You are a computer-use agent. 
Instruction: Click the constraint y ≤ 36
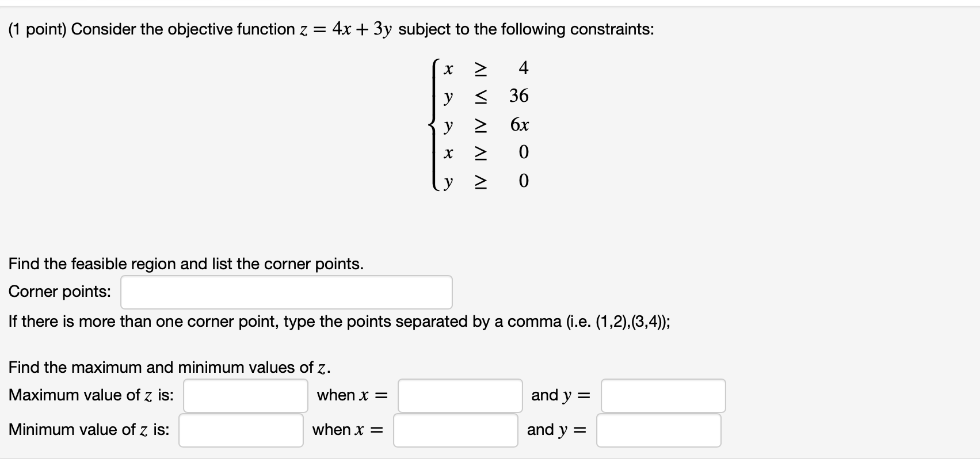[x=485, y=97]
